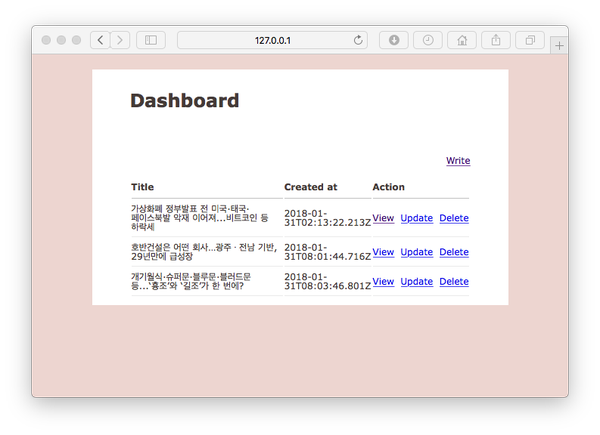This screenshot has width=600, height=435.
Task: Select the title starting with 호반건설은
Action: point(204,252)
